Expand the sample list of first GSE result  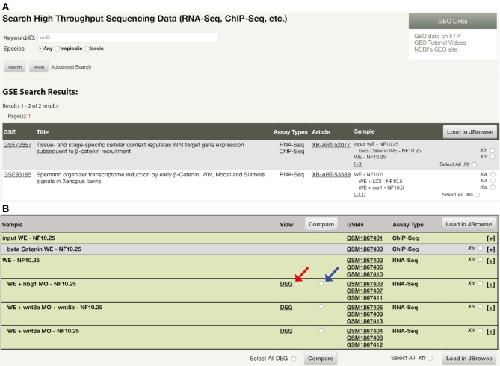tap(357, 164)
